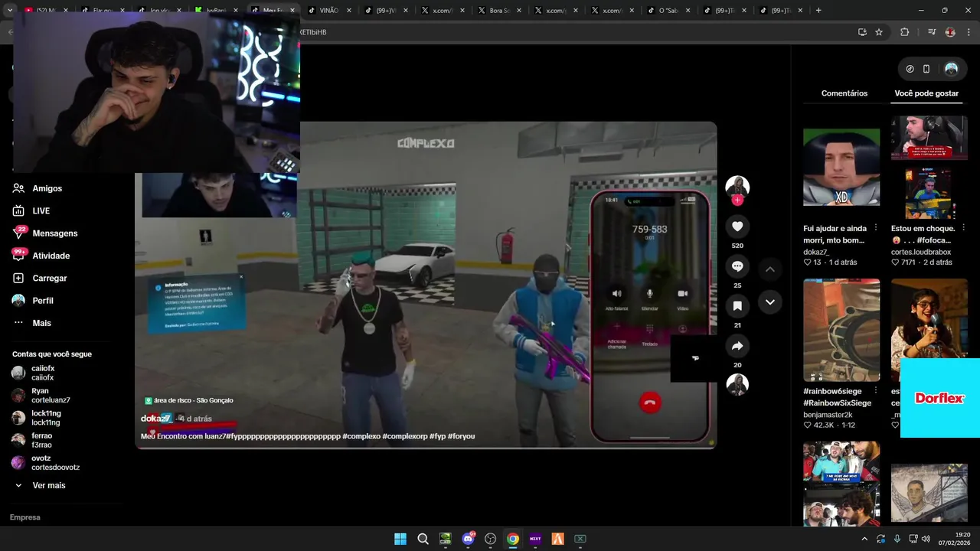Image resolution: width=980 pixels, height=551 pixels.
Task: Open the Mensagens sidebar item
Action: [54, 233]
